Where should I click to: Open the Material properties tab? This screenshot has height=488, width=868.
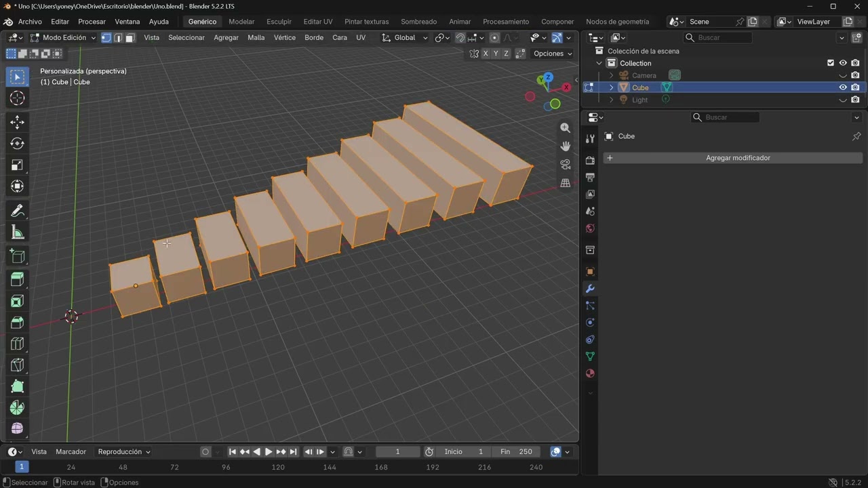(x=590, y=373)
